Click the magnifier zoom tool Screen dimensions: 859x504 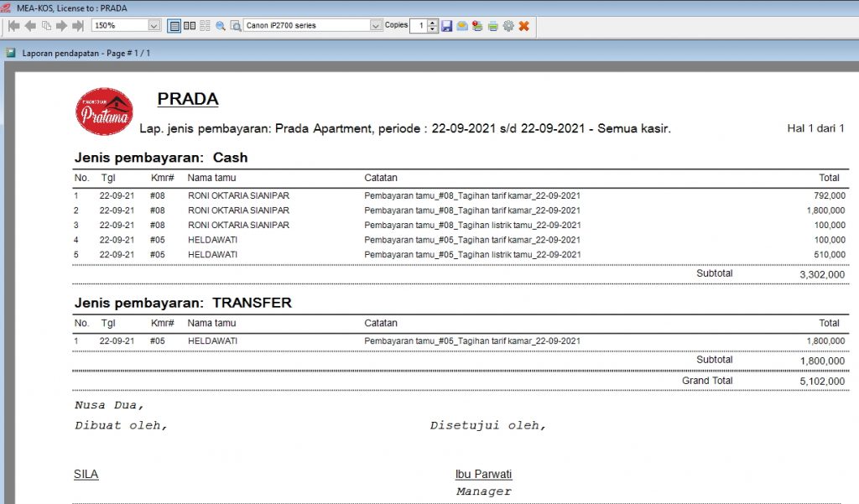221,26
